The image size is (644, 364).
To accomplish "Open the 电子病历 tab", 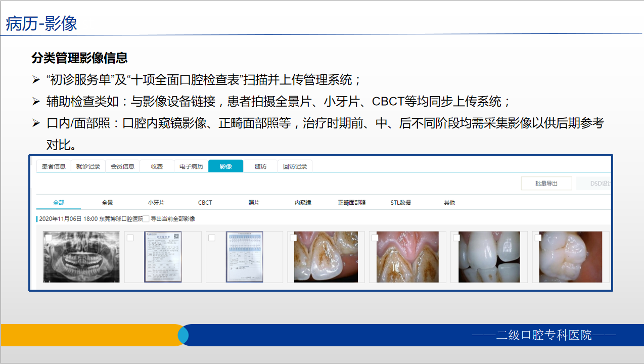I will tap(191, 166).
